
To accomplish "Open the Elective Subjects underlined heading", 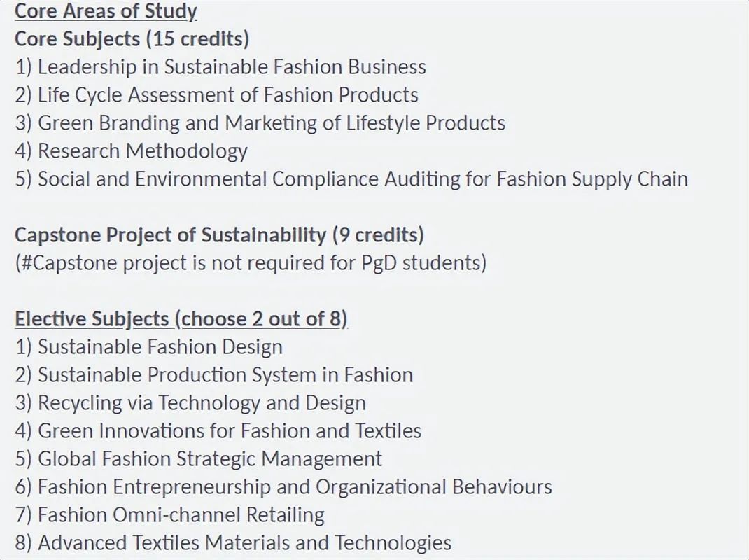I will click(181, 319).
